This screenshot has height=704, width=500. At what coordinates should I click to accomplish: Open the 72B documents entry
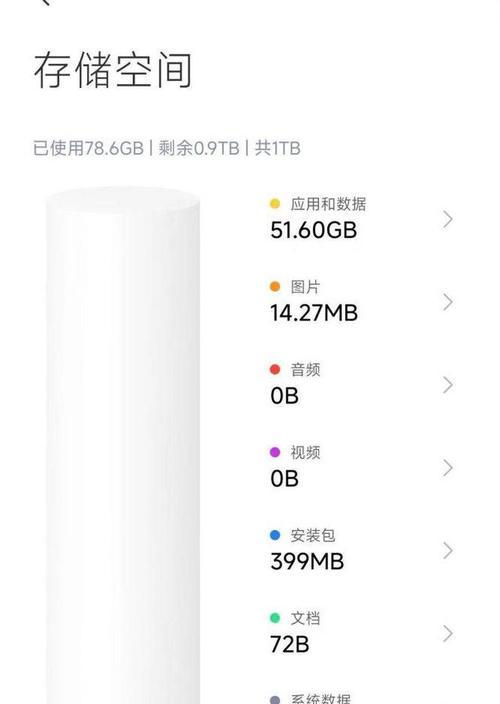point(289,644)
